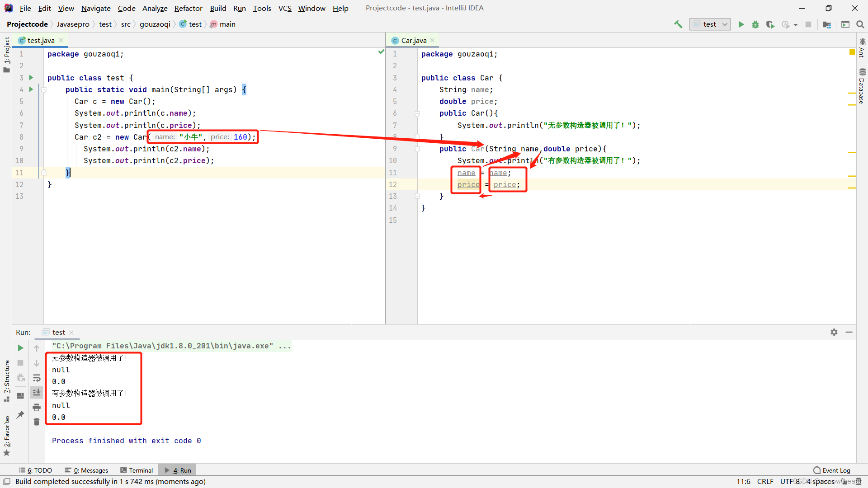Open Run panel settings gear
The height and width of the screenshot is (488, 868).
pos(834,332)
